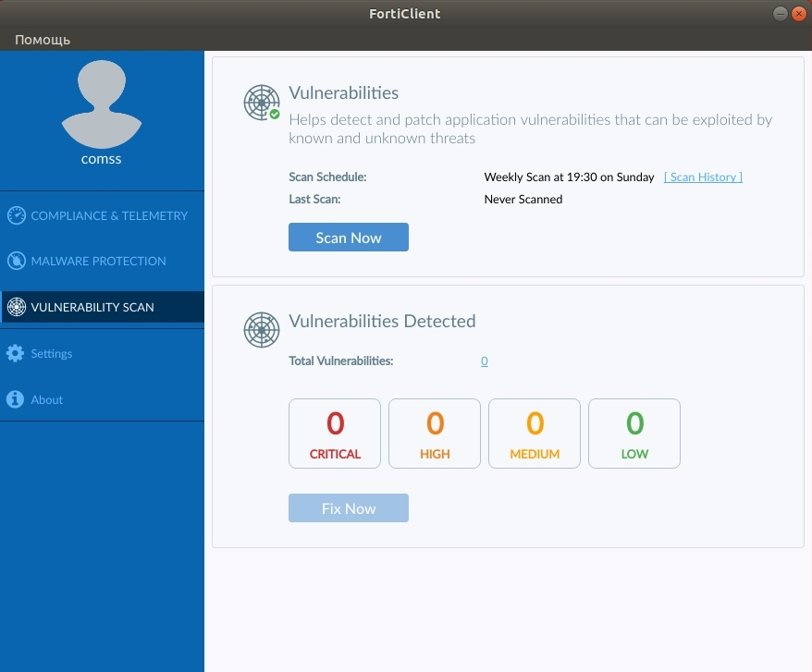Open the Total Vulnerabilities count link
812x672 pixels.
pos(485,360)
